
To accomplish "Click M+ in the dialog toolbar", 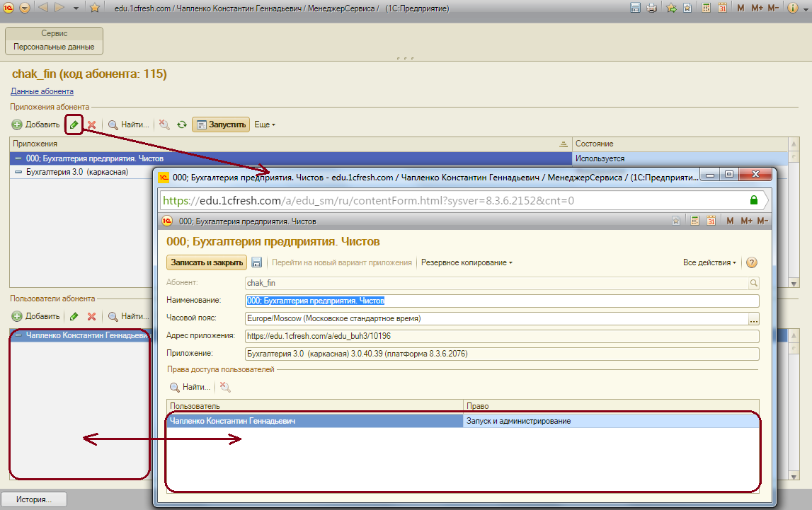I will [x=746, y=221].
